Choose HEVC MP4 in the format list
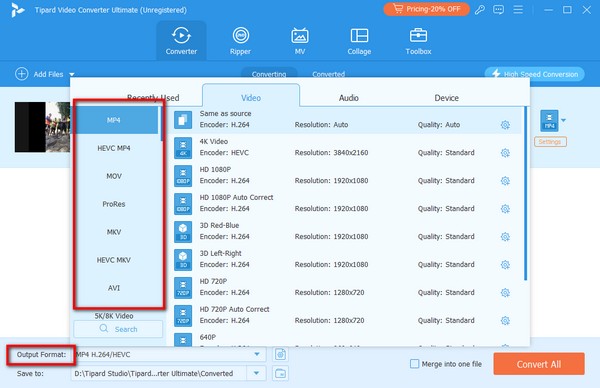This screenshot has height=388, width=600. pyautogui.click(x=114, y=148)
